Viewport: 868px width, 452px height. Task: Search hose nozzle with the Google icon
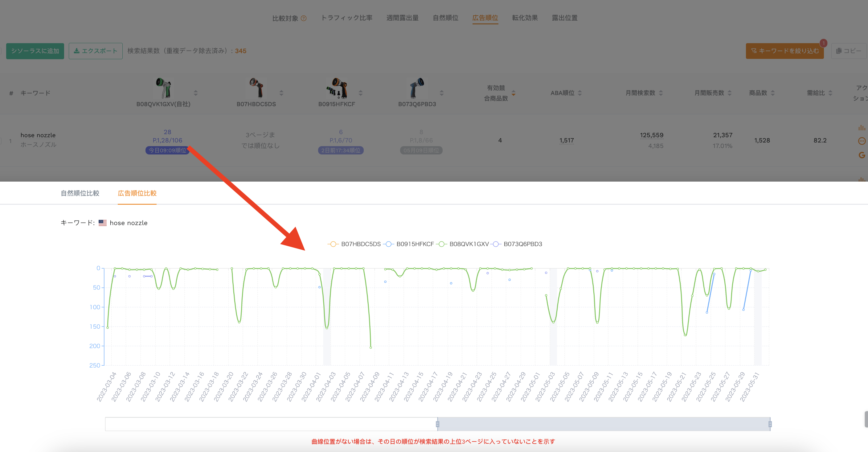click(862, 155)
